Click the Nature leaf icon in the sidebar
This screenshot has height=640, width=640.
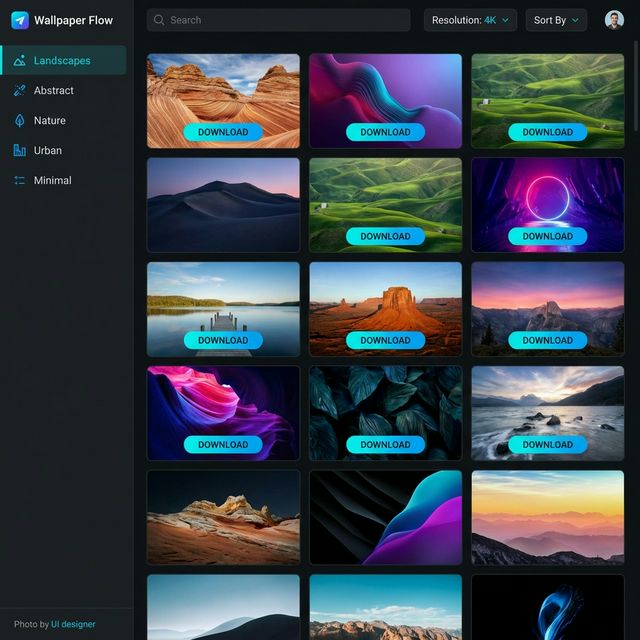pos(19,120)
